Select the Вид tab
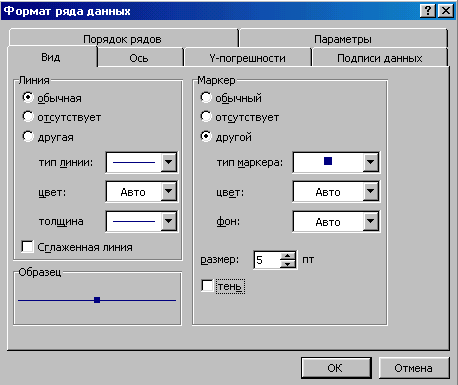Image resolution: width=458 pixels, height=385 pixels. (x=51, y=57)
